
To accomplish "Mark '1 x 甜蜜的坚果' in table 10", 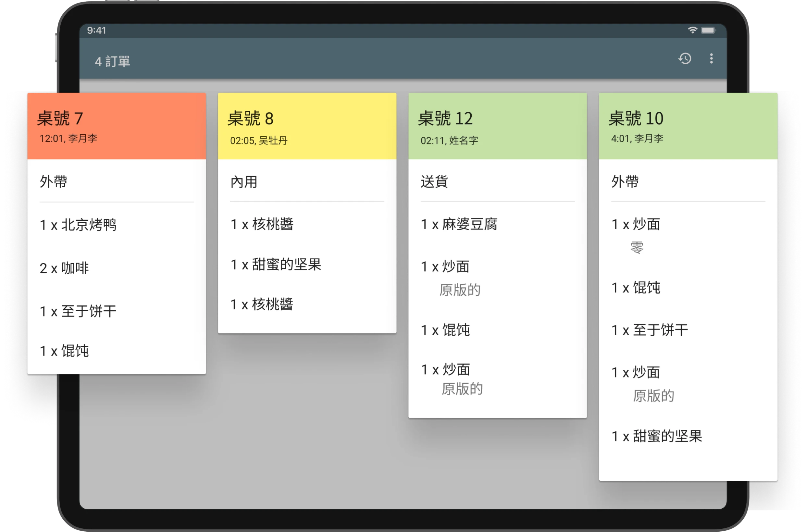I will (x=657, y=436).
